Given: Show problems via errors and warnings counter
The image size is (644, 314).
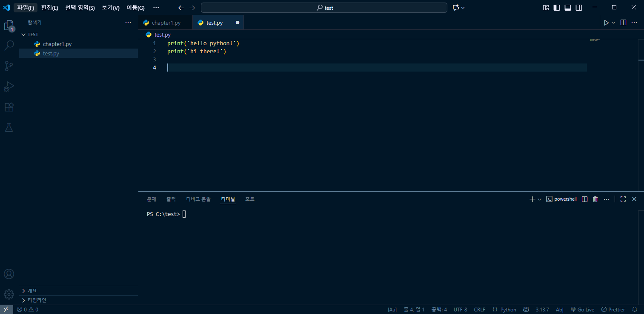Looking at the screenshot, I should (x=28, y=310).
